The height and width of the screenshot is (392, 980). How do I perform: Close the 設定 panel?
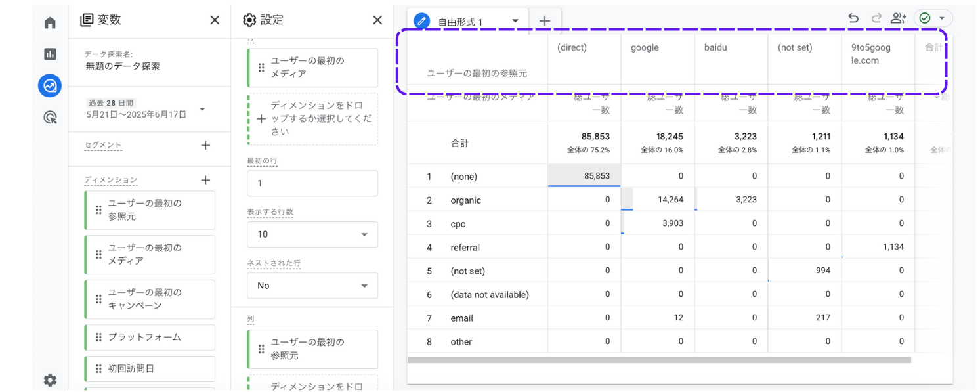click(377, 20)
